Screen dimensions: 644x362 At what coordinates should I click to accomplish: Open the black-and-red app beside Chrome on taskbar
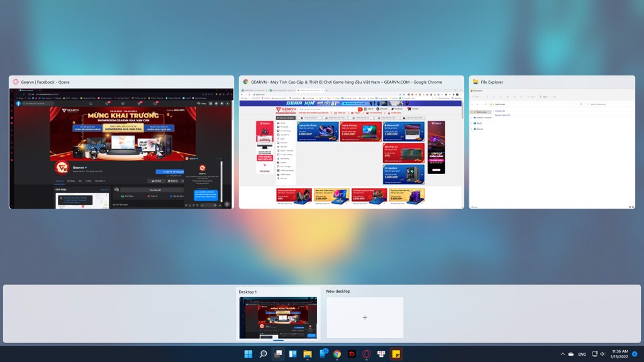(352, 354)
